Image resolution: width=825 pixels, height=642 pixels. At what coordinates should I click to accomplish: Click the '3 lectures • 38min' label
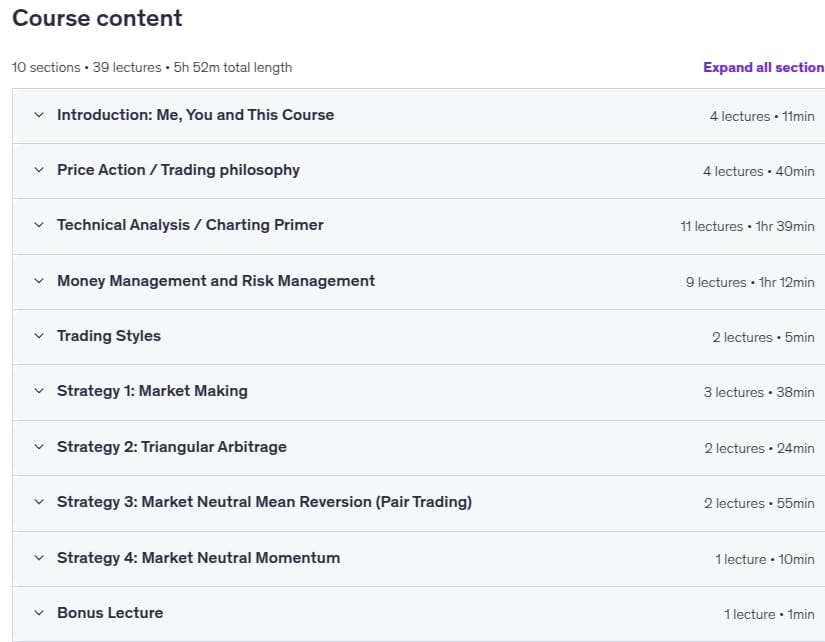[x=759, y=392]
